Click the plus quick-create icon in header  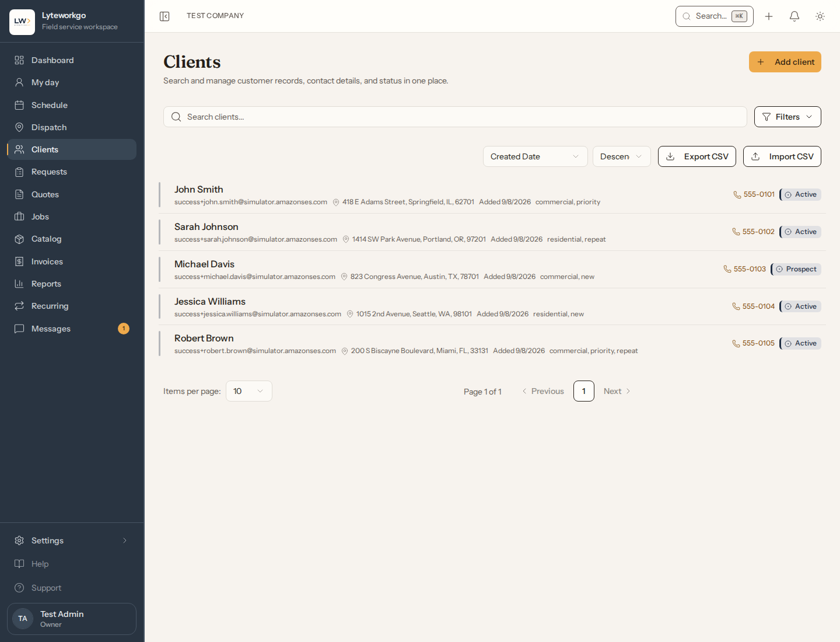click(x=769, y=16)
